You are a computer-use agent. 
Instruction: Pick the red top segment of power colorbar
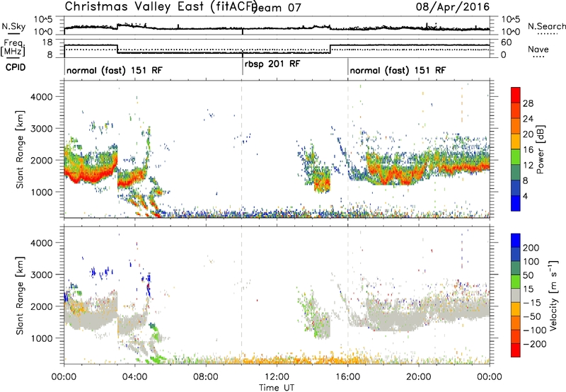[x=516, y=96]
